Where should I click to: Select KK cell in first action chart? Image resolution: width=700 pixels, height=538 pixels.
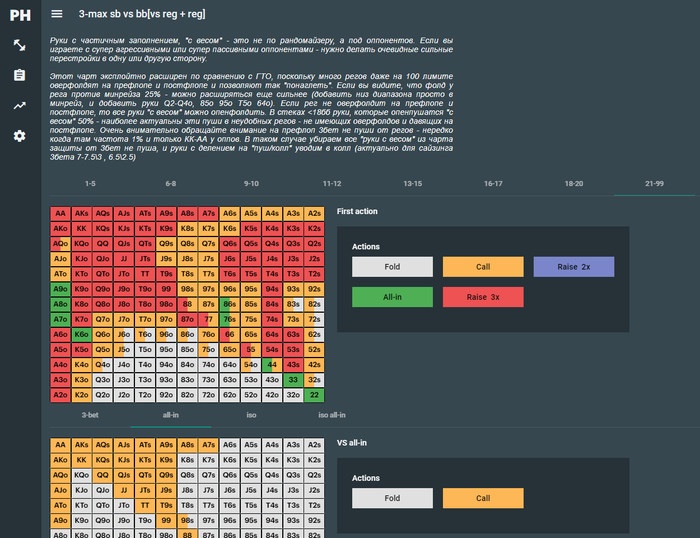coord(82,229)
